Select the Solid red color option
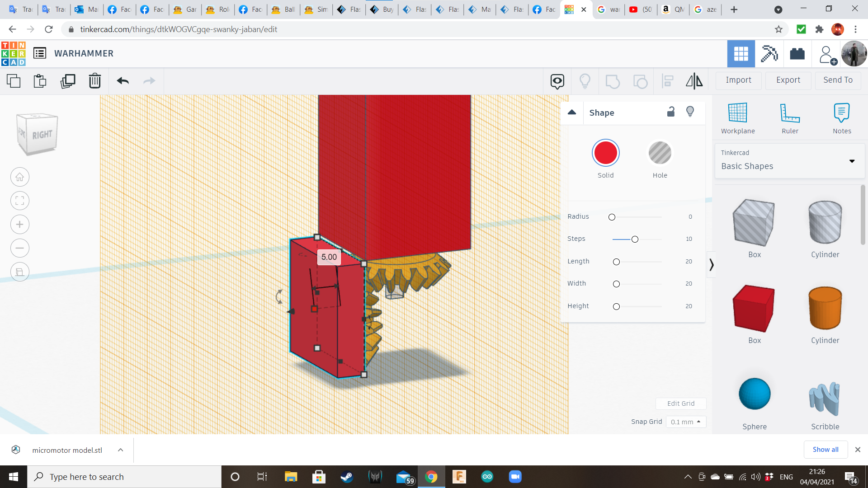The width and height of the screenshot is (868, 488). tap(605, 154)
